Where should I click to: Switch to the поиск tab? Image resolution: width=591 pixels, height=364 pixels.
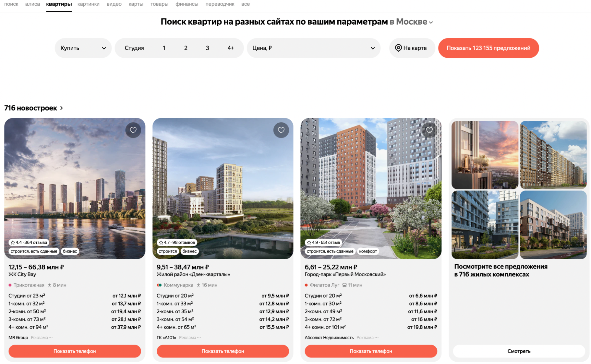[x=11, y=4]
